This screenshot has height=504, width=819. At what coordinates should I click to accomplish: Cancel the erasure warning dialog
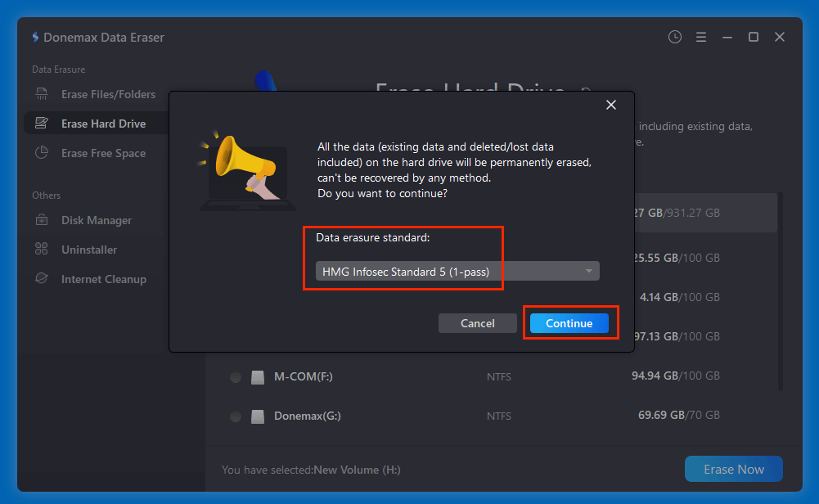(477, 323)
